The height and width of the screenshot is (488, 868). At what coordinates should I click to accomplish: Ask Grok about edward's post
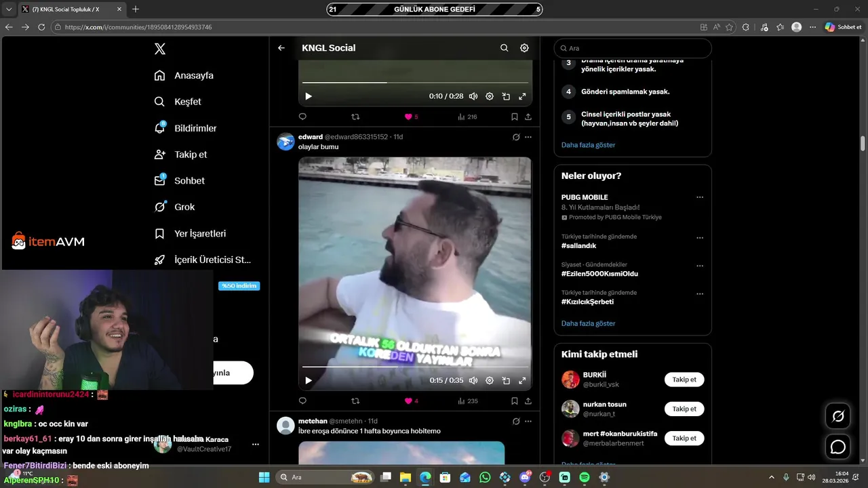pyautogui.click(x=516, y=137)
